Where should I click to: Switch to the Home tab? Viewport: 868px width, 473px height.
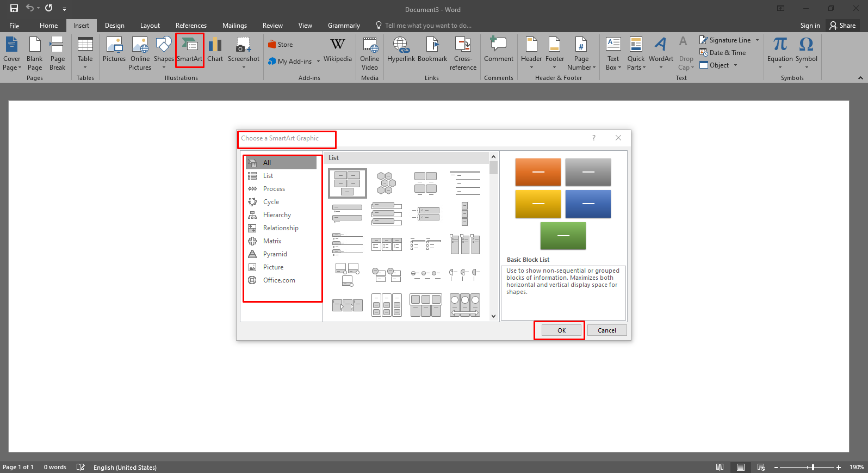tap(48, 26)
